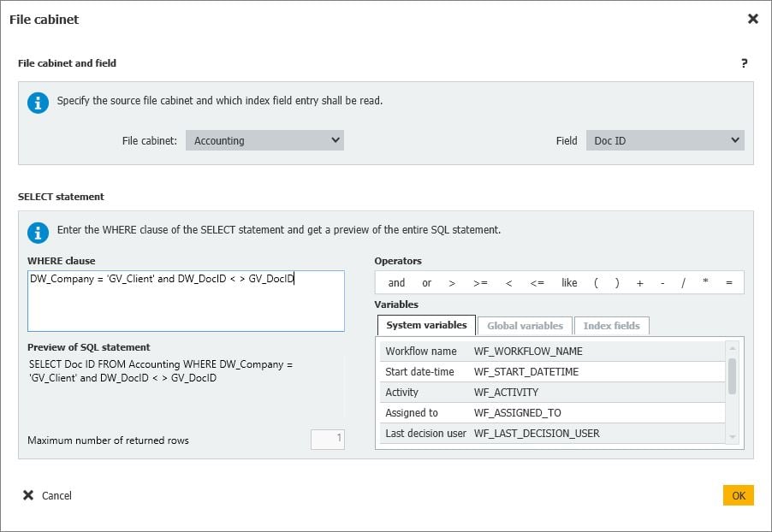This screenshot has height=532, width=772.
Task: Switch to the Index fields tab
Action: 611,326
